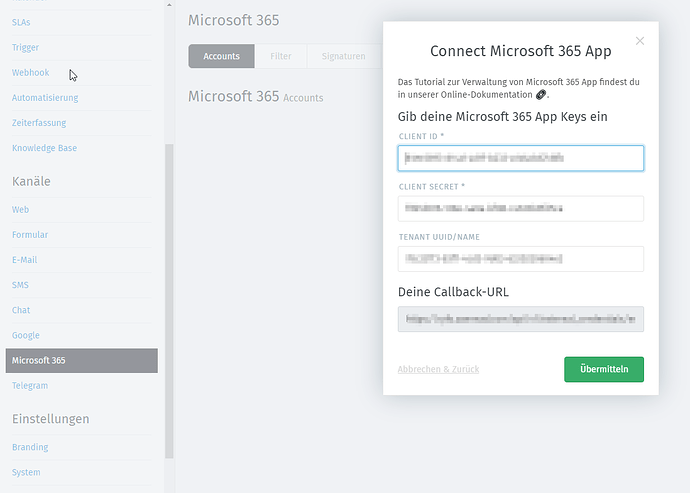This screenshot has height=493, width=690.
Task: Click the Microsoft 365 page title
Action: (x=234, y=20)
